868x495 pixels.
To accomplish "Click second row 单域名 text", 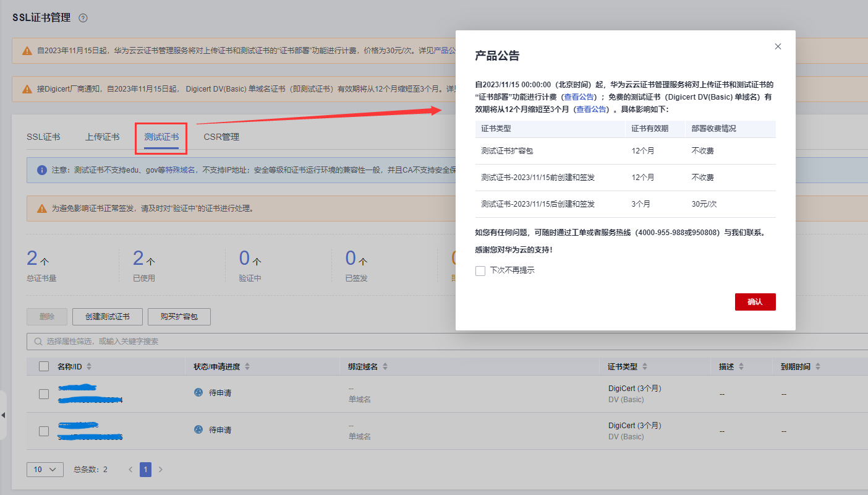I will 360,437.
